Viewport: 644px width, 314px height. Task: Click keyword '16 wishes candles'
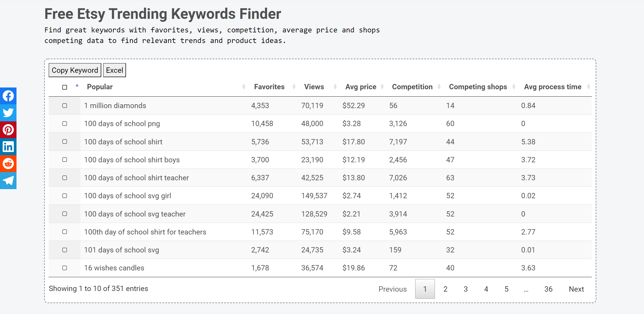pyautogui.click(x=114, y=268)
